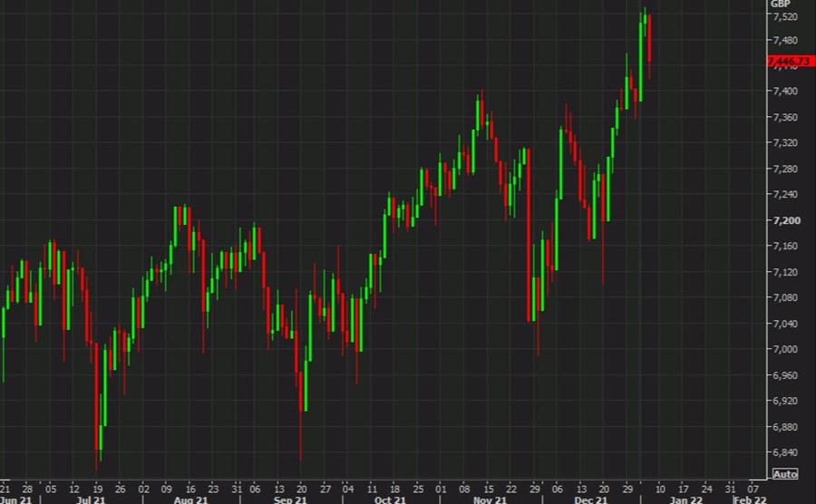Select the Jul 21 month label
The height and width of the screenshot is (504, 816).
point(91,499)
